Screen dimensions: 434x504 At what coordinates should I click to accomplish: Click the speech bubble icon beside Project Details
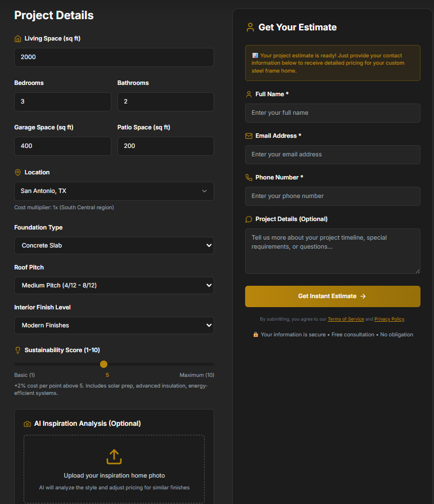[x=248, y=219]
